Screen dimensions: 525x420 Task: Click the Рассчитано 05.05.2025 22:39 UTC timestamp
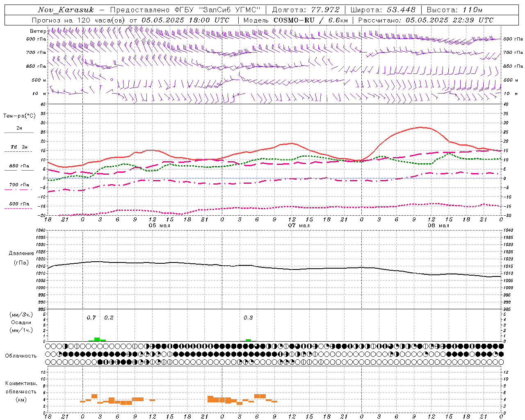[426, 20]
